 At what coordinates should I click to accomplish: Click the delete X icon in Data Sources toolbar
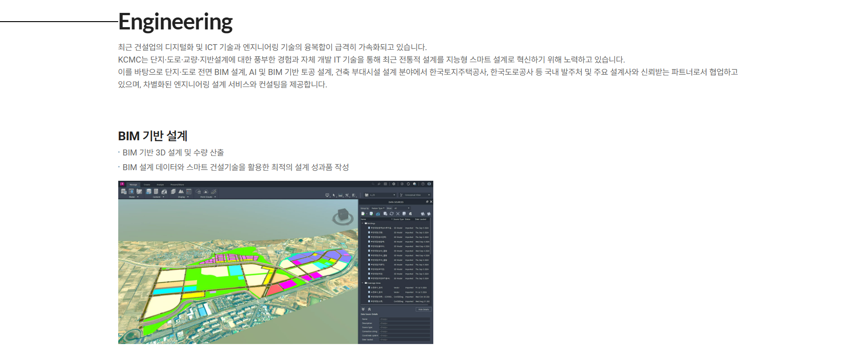(x=398, y=214)
